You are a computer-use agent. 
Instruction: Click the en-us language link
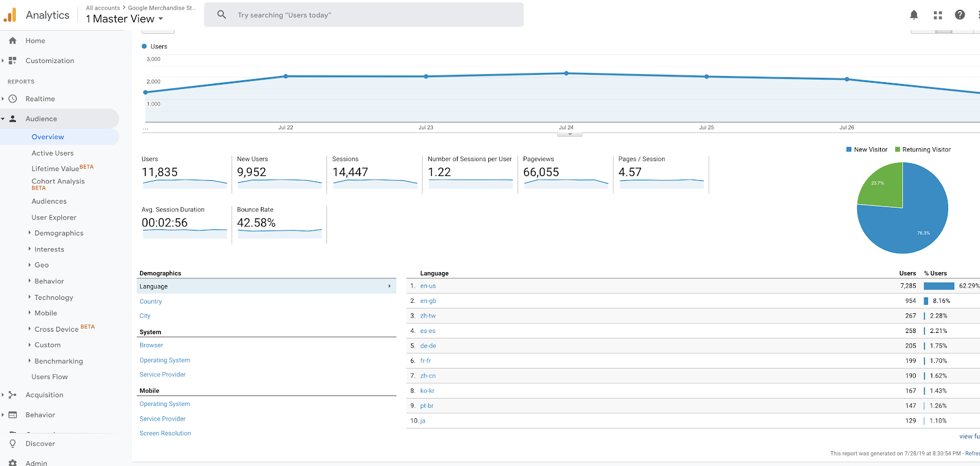[428, 286]
